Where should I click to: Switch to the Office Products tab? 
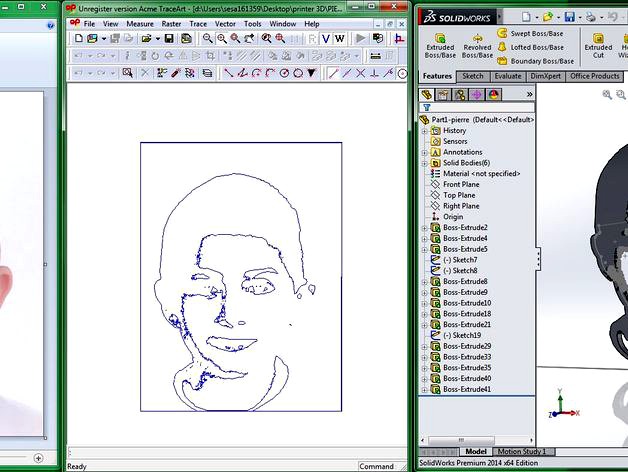tap(595, 76)
